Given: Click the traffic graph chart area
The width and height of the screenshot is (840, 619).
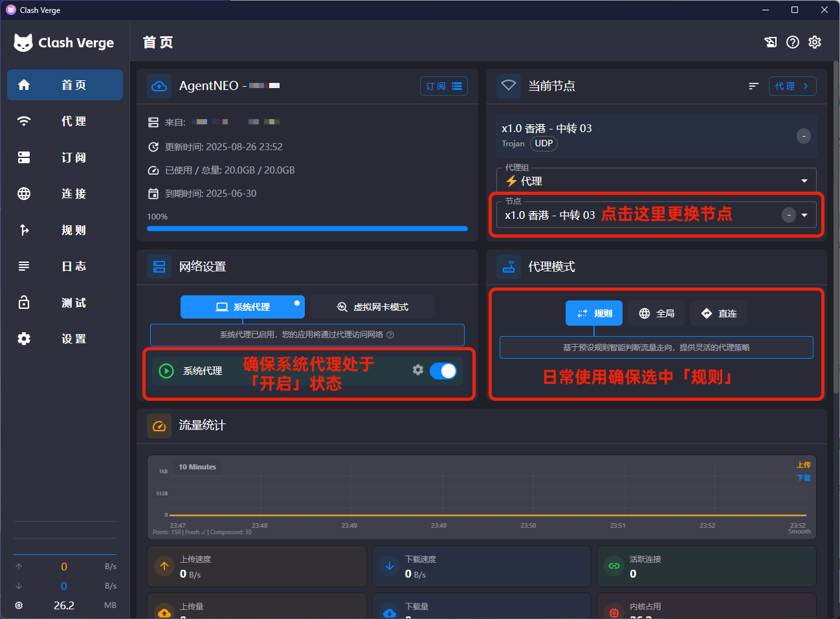Looking at the screenshot, I should [481, 497].
